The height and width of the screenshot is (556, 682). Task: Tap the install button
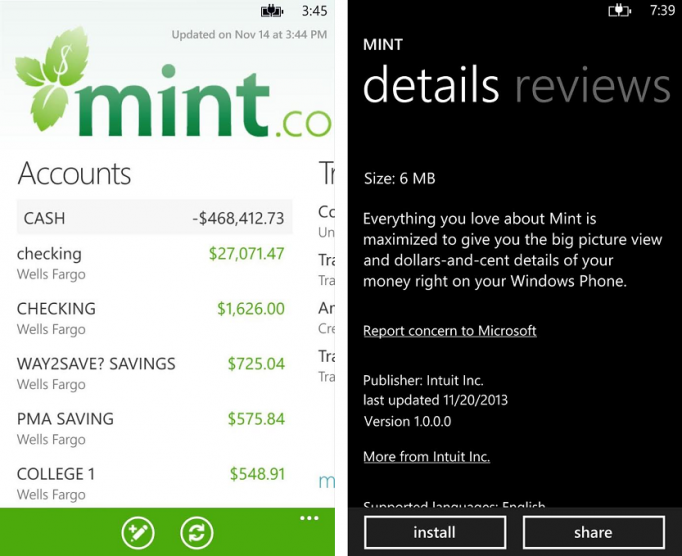(x=435, y=532)
